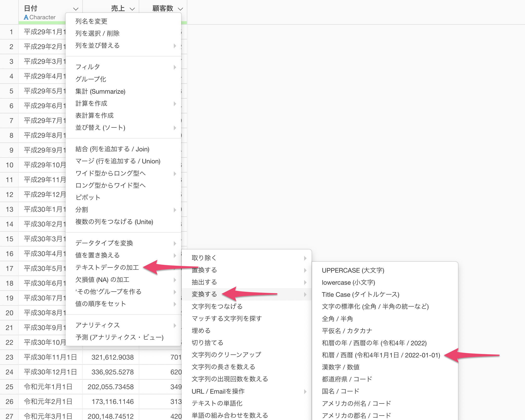Expand ワイド型からロング型へ submenu
This screenshot has height=420, width=525.
123,173
